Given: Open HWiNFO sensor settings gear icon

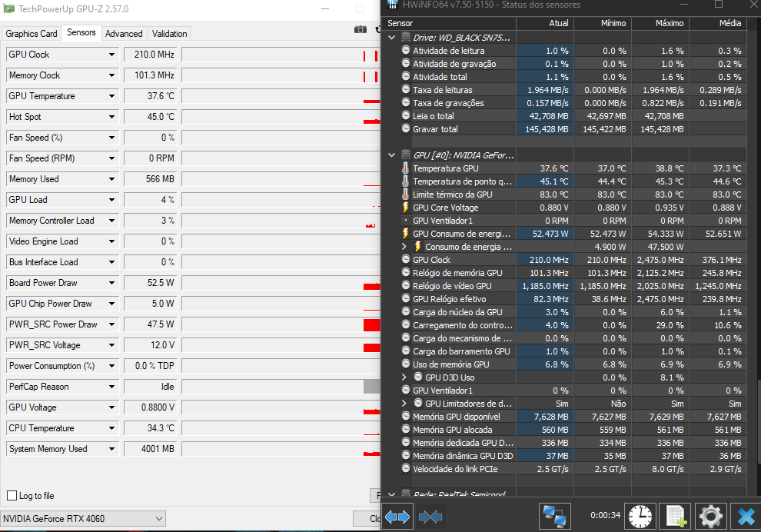Looking at the screenshot, I should point(711,516).
